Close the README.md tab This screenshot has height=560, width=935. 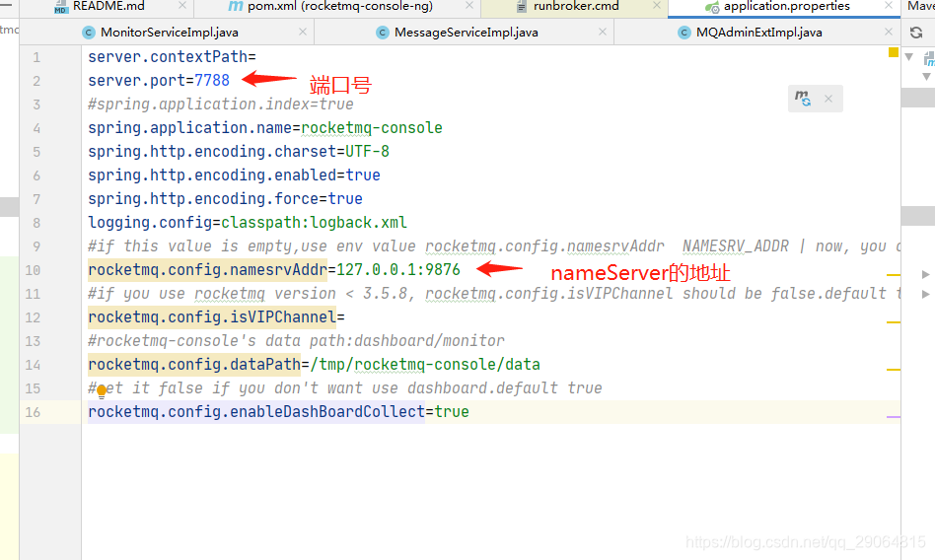[182, 5]
